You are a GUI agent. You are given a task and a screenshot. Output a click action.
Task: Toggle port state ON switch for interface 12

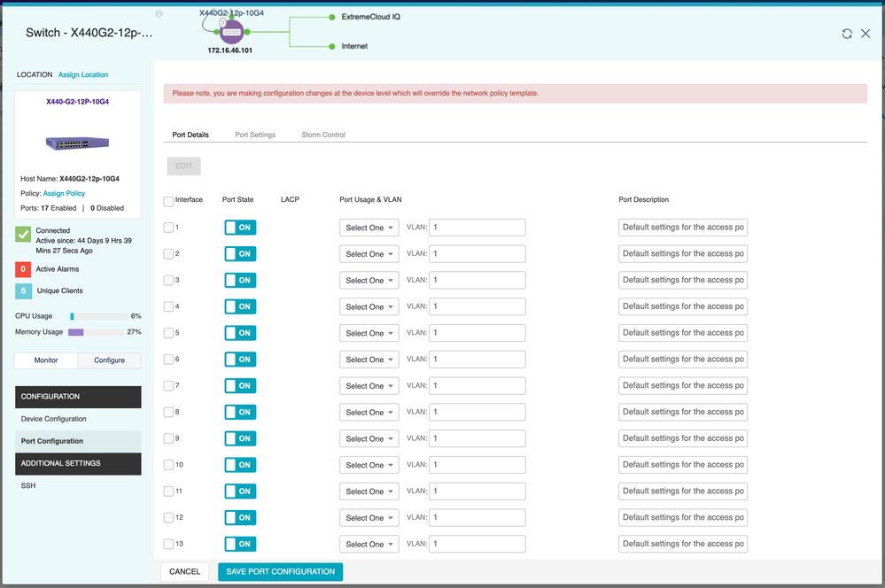[x=240, y=517]
